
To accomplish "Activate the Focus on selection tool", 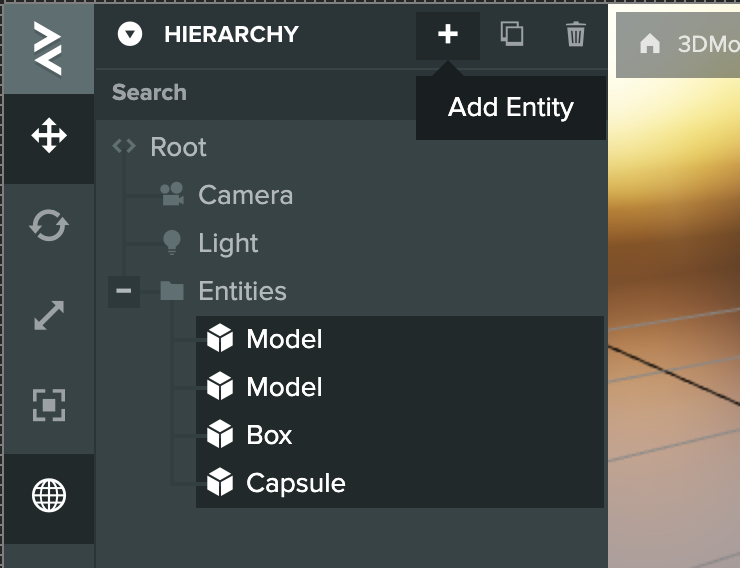I will [x=49, y=405].
